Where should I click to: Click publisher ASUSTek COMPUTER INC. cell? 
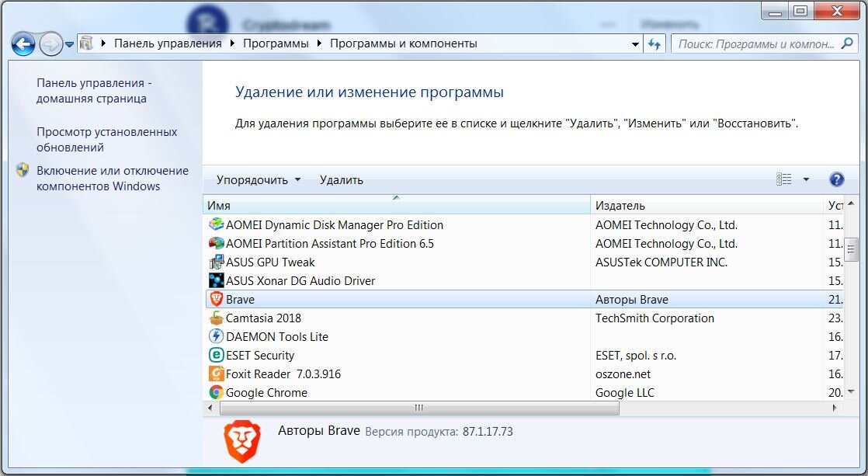pyautogui.click(x=661, y=262)
